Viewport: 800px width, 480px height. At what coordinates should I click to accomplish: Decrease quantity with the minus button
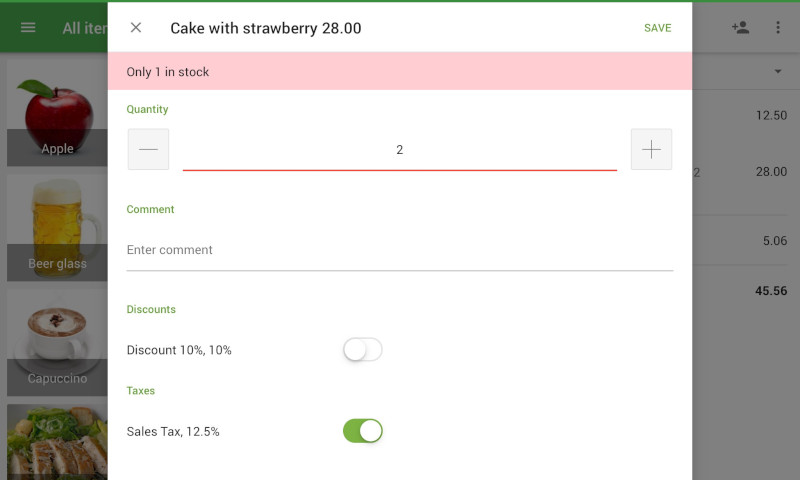click(148, 149)
